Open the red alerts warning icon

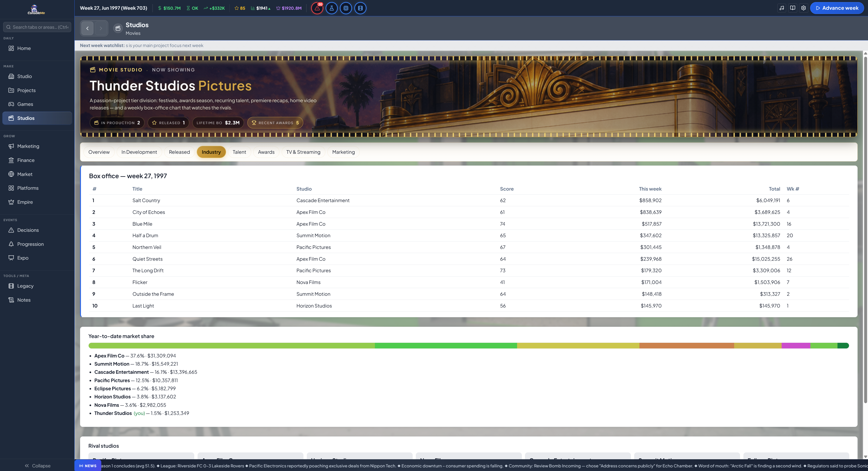tap(317, 8)
